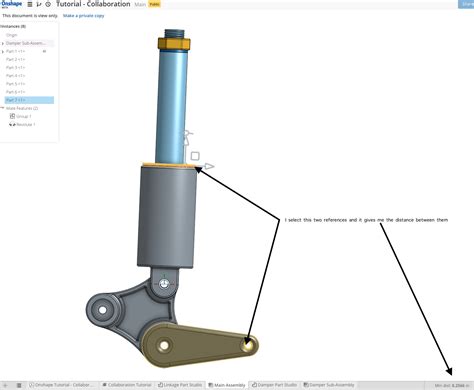
Task: Expand the Damper Sub-Assembly instance
Action: [x=3, y=43]
